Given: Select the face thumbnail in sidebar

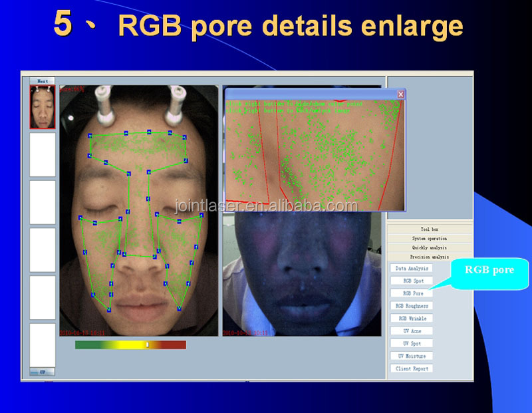Looking at the screenshot, I should 43,107.
